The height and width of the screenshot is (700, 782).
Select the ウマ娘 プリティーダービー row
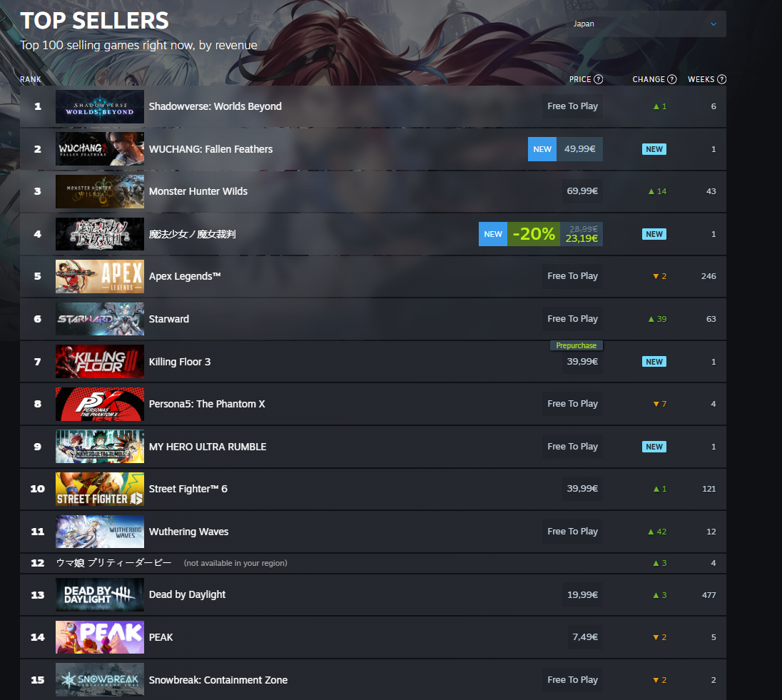click(373, 563)
